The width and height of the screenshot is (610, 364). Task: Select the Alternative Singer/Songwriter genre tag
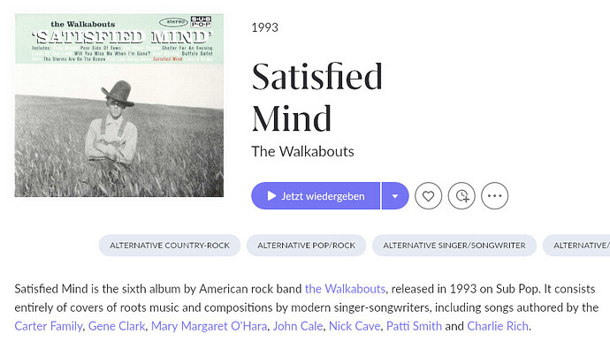[x=454, y=245]
